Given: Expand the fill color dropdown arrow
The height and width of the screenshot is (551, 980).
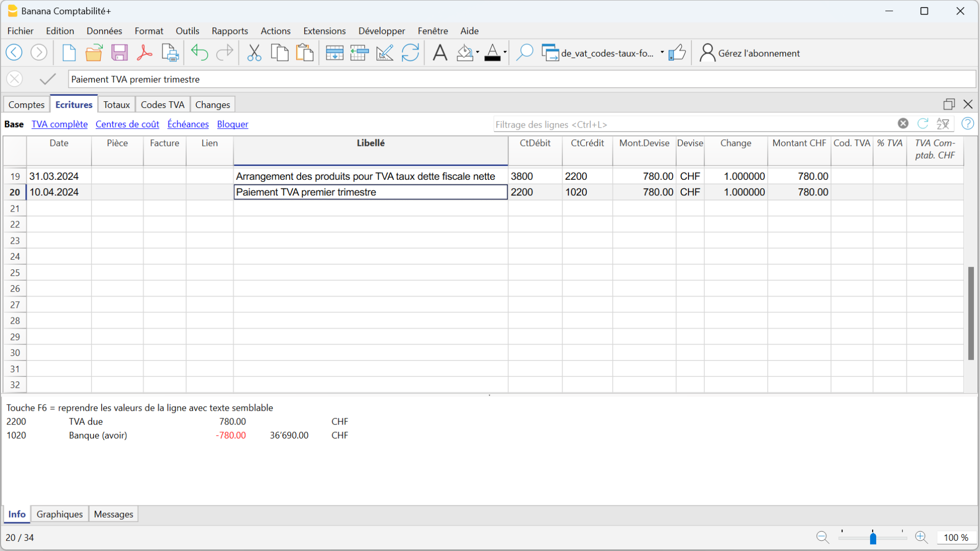Looking at the screenshot, I should [477, 53].
